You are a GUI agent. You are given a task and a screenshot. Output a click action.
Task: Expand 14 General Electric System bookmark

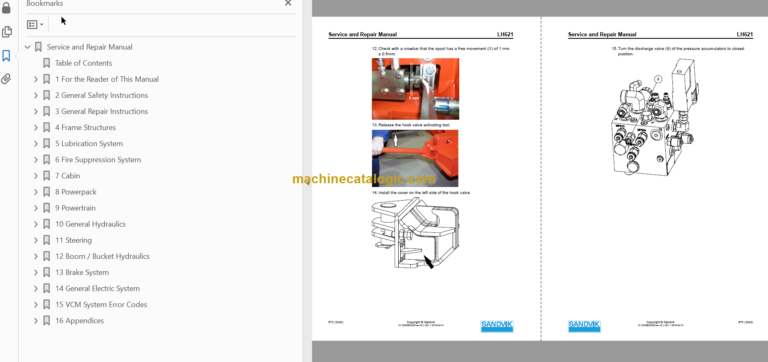click(36, 289)
